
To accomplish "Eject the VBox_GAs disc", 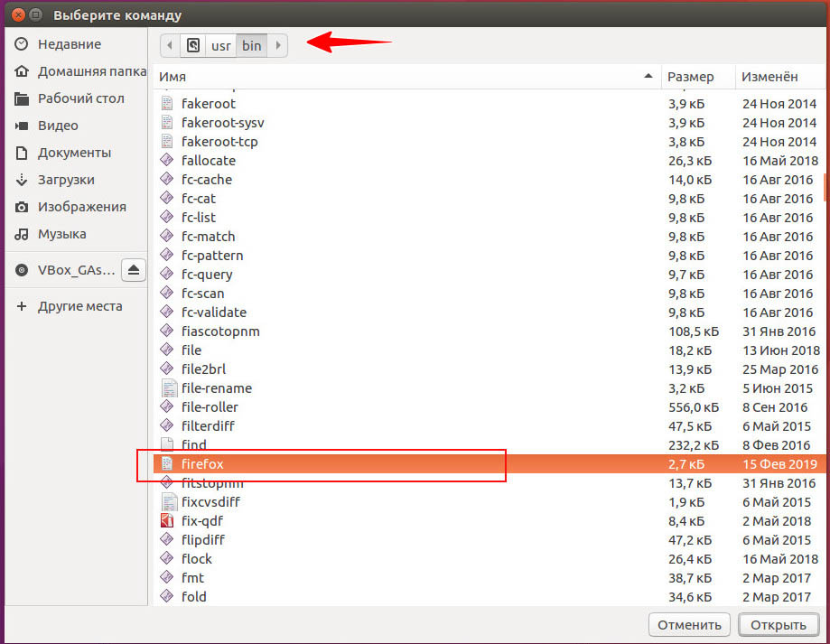I will (x=134, y=270).
